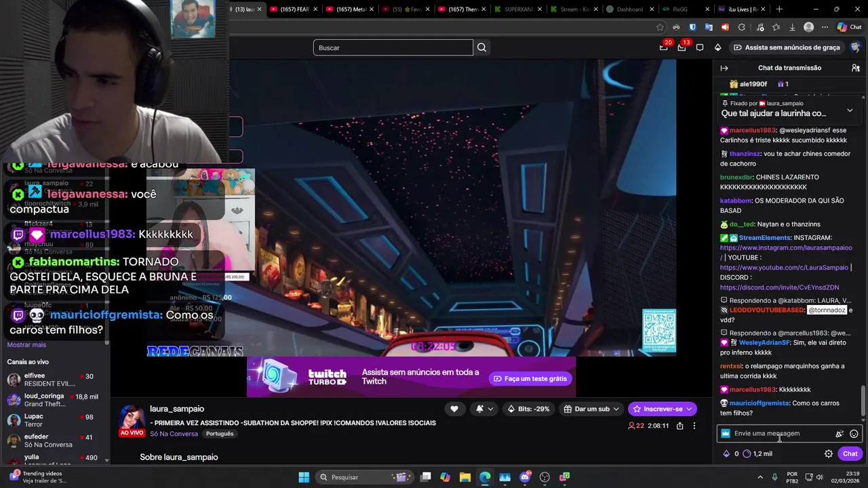The image size is (868, 488).
Task: Click the Português language tag
Action: pos(220,434)
